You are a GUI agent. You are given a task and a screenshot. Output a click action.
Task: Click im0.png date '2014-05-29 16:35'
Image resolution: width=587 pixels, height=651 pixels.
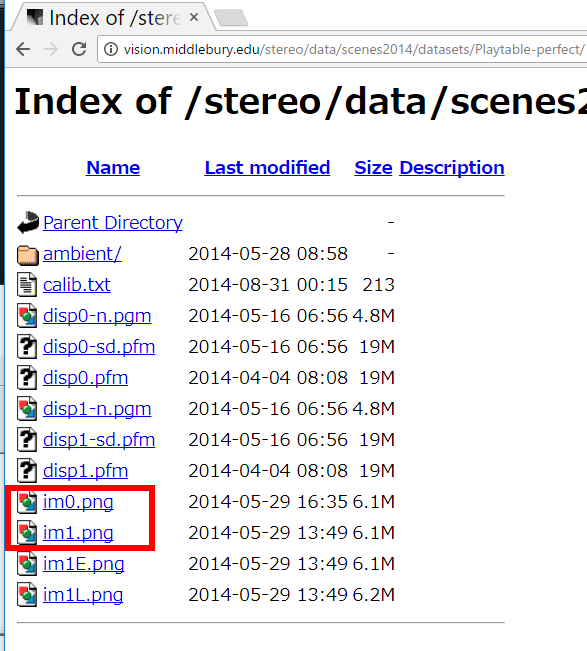click(268, 502)
